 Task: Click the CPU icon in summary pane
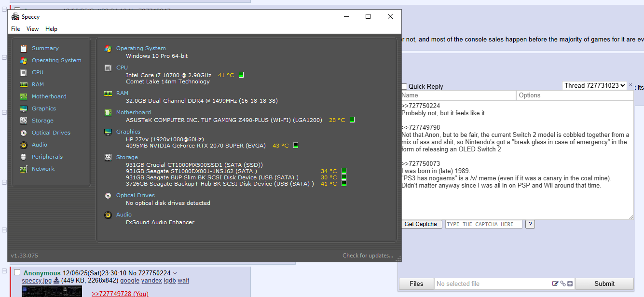[108, 67]
